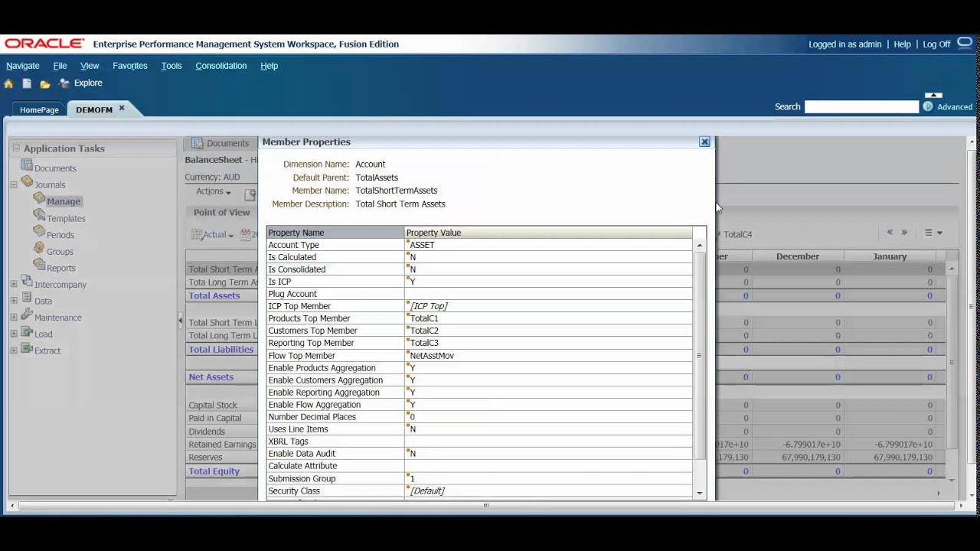The image size is (980, 551).
Task: Click the New document icon in the toolbar
Action: [x=27, y=83]
